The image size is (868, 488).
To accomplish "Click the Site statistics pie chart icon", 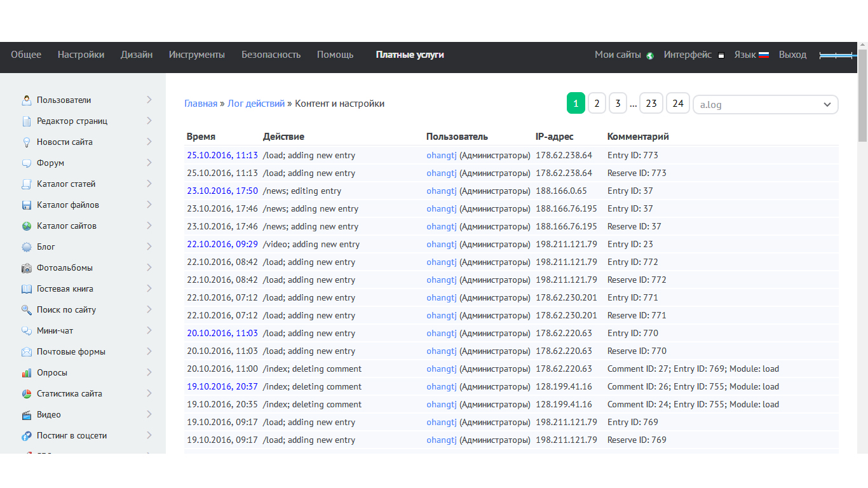I will (x=27, y=393).
